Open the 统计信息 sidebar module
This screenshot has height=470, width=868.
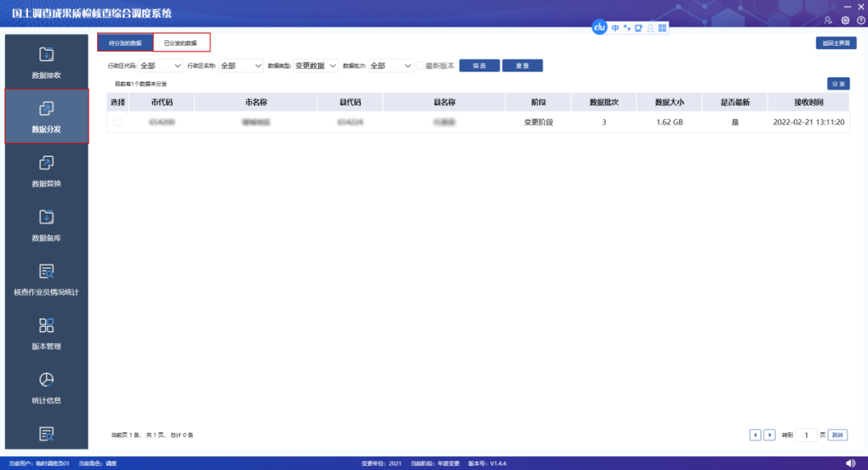pos(47,388)
